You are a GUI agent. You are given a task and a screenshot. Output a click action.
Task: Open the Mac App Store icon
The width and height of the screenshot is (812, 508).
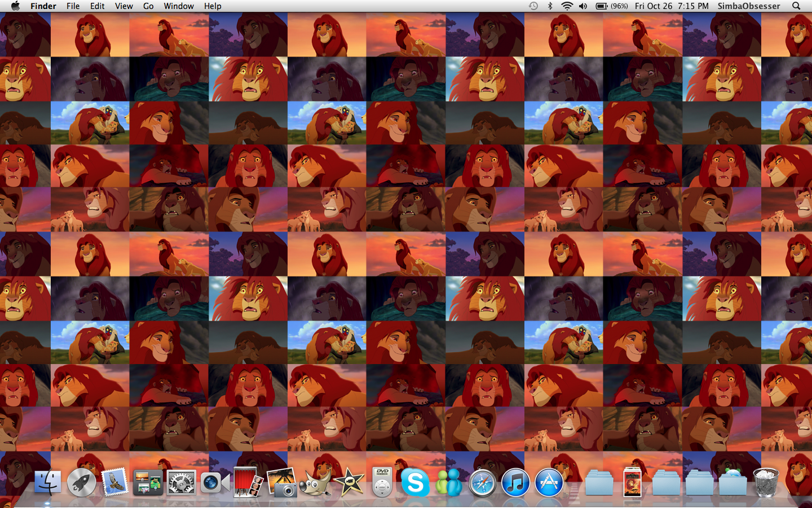click(x=549, y=483)
